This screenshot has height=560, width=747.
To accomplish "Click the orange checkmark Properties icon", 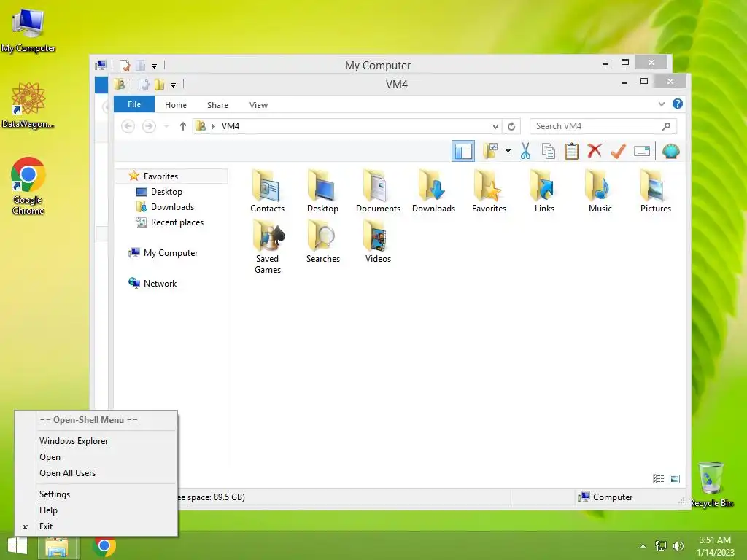I will [x=618, y=152].
